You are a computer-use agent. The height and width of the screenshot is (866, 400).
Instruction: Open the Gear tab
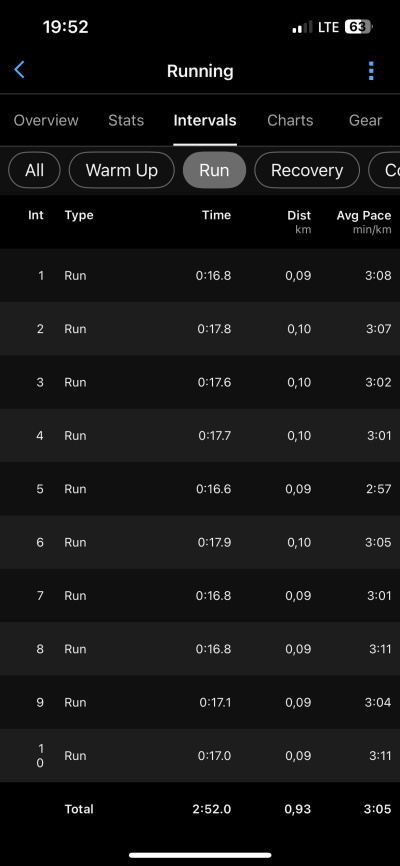365,120
